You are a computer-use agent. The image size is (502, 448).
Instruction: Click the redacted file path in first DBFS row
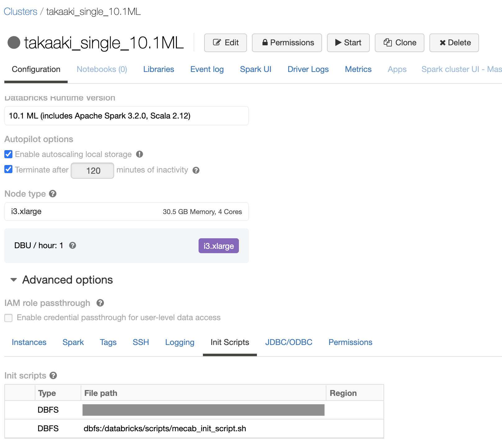204,410
